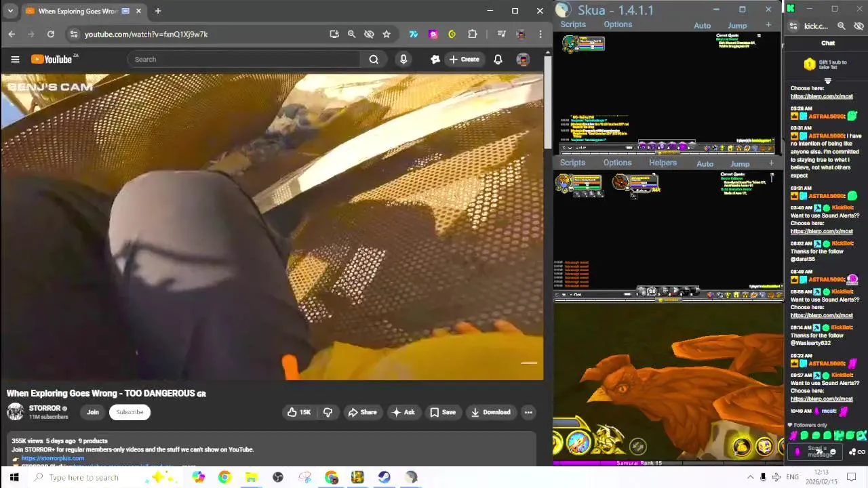Toggle Auto in the lower Skua window
This screenshot has height=488, width=868.
705,164
